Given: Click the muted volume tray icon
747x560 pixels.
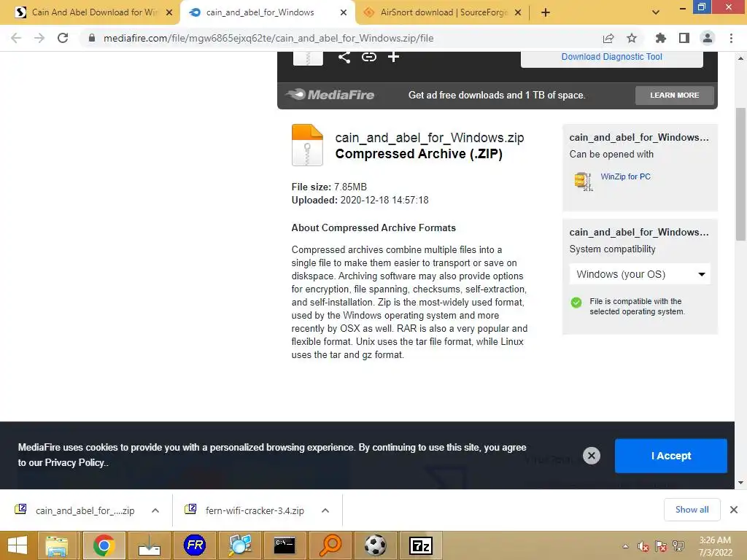Looking at the screenshot, I should click(643, 546).
